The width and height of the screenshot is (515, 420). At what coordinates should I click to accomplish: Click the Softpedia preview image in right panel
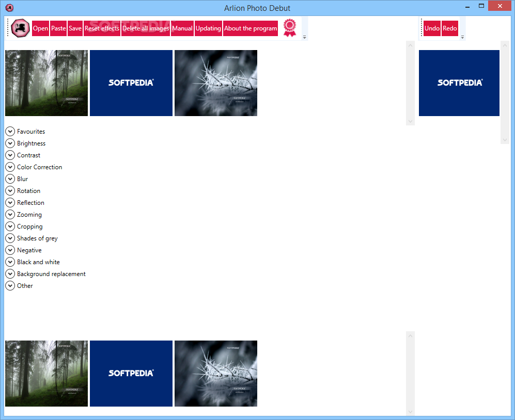pos(459,83)
